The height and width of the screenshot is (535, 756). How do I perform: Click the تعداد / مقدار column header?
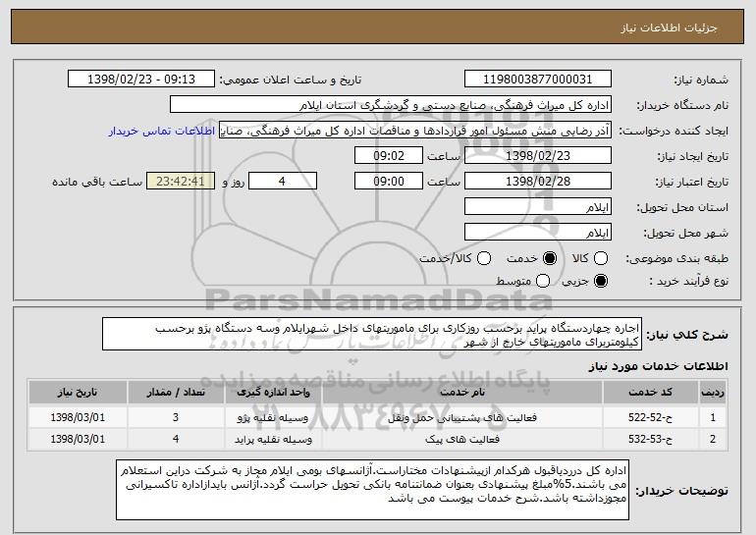pos(176,392)
